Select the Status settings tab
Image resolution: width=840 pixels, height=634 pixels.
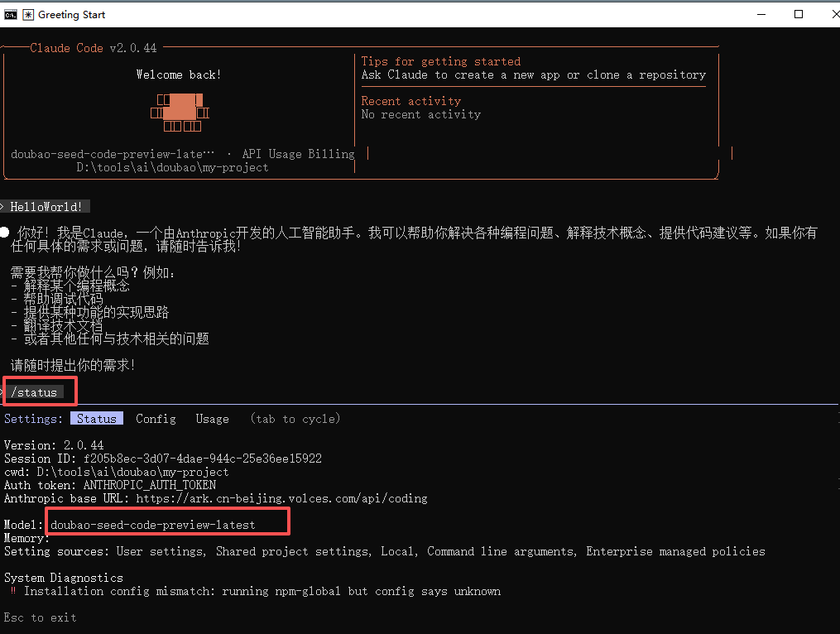(x=97, y=419)
